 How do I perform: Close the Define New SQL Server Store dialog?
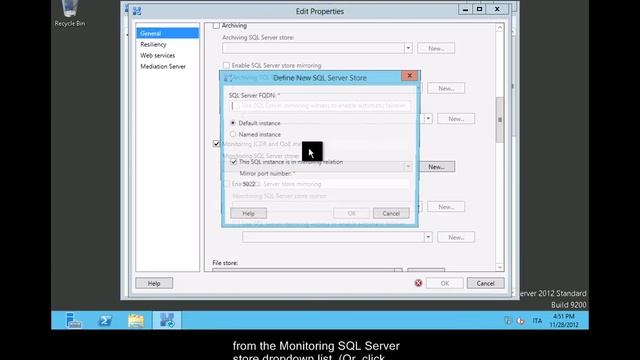pyautogui.click(x=409, y=76)
